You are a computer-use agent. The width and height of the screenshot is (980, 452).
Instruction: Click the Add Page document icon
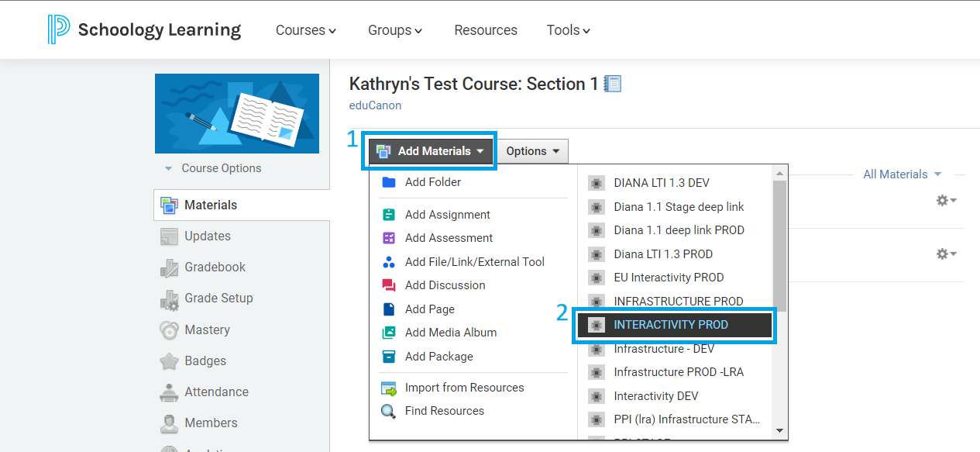point(389,309)
